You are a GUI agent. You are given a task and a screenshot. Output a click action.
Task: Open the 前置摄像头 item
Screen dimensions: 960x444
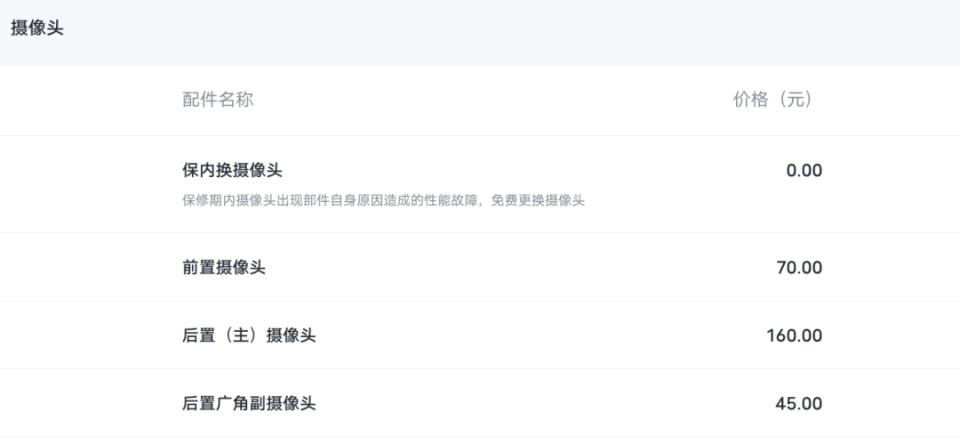click(223, 268)
